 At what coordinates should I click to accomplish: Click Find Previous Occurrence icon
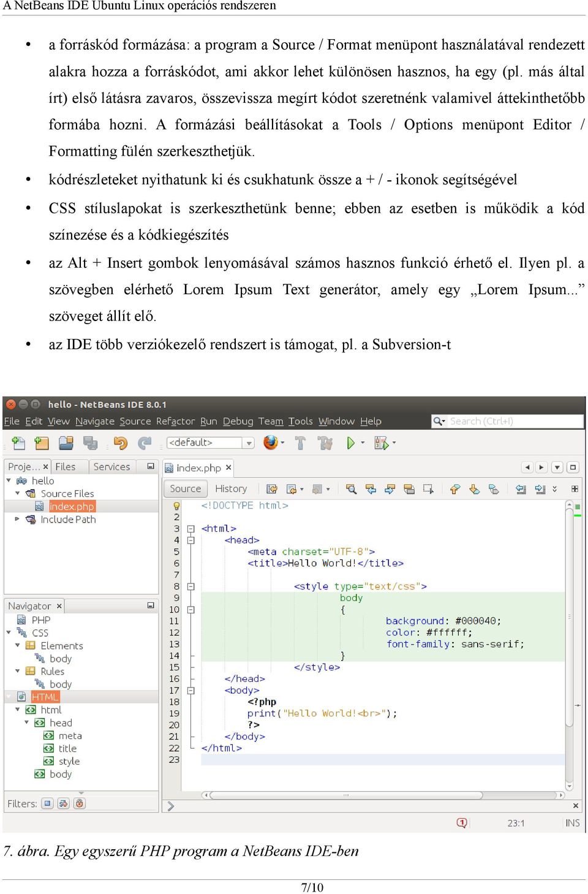pos(371,489)
